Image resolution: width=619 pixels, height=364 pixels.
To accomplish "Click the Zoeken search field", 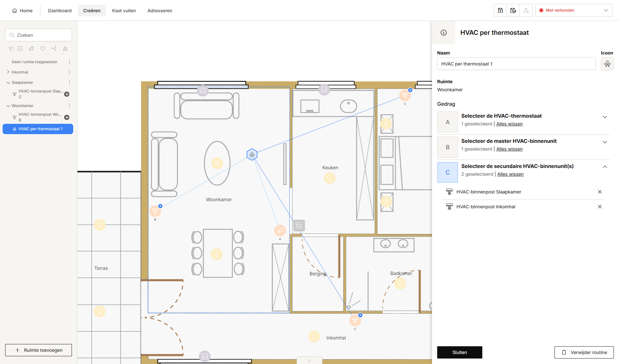I will [x=38, y=35].
